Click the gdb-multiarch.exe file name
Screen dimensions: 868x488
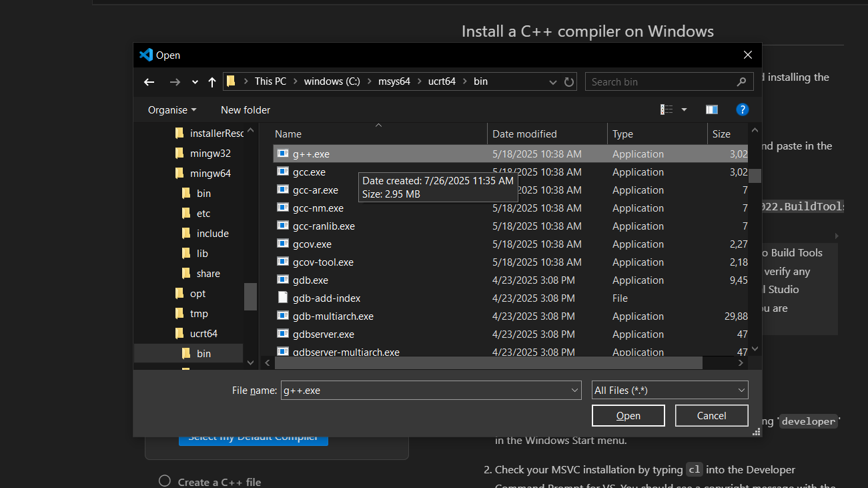(333, 316)
